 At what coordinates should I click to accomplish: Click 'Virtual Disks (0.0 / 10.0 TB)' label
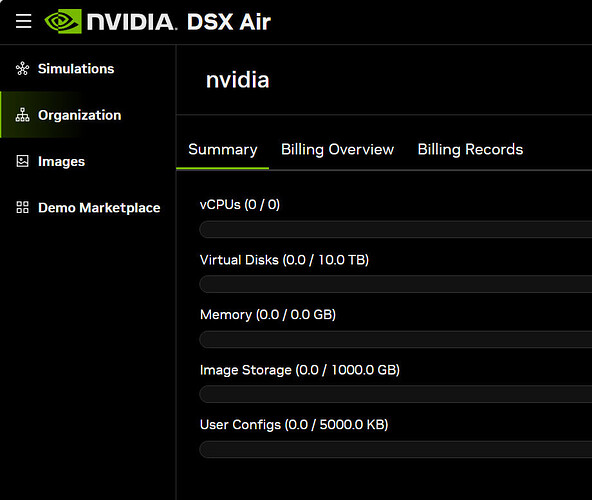click(x=284, y=260)
